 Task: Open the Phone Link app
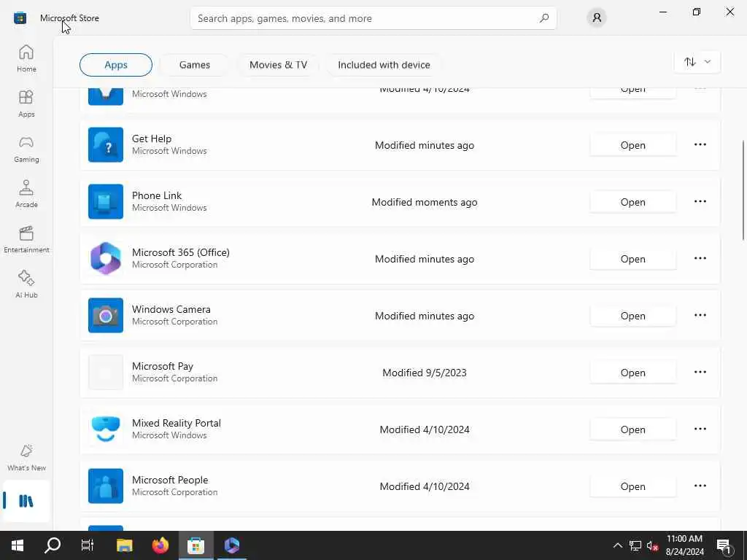pos(632,202)
